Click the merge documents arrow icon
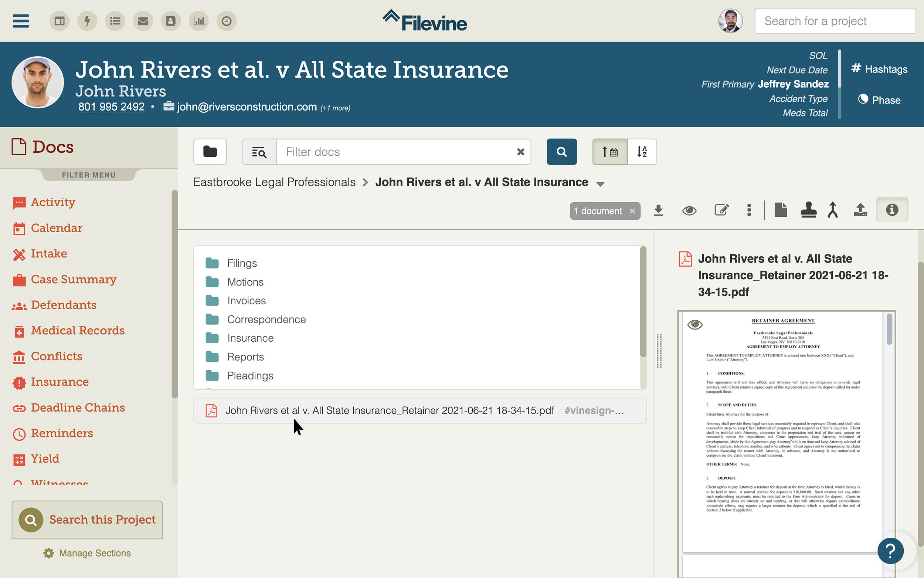Screen dimensions: 924x578 tap(833, 210)
